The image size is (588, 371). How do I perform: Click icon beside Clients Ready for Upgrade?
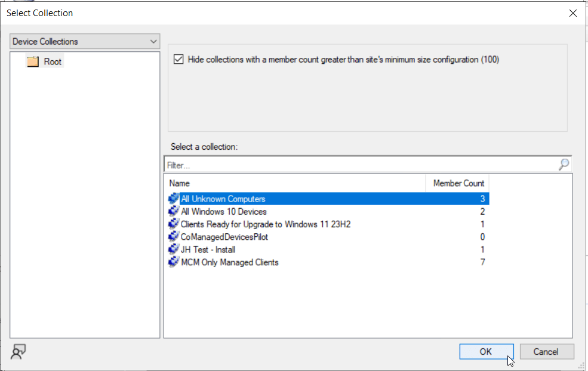(174, 224)
